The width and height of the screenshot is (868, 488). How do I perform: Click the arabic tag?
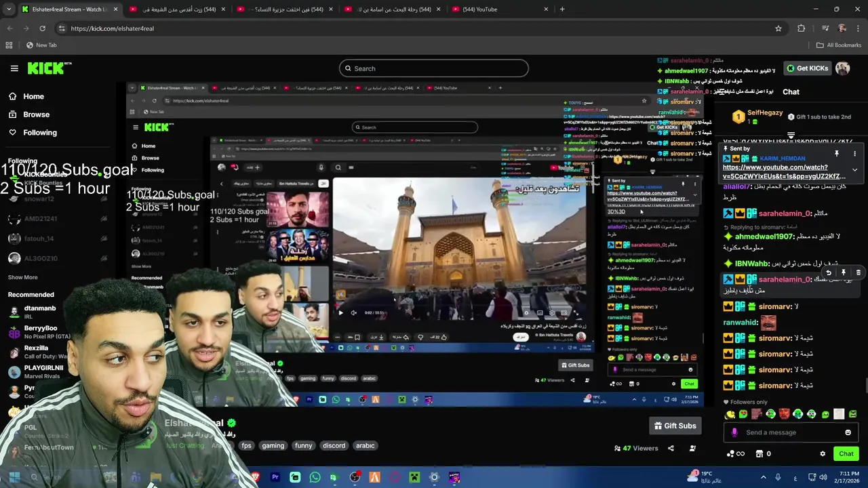point(366,446)
